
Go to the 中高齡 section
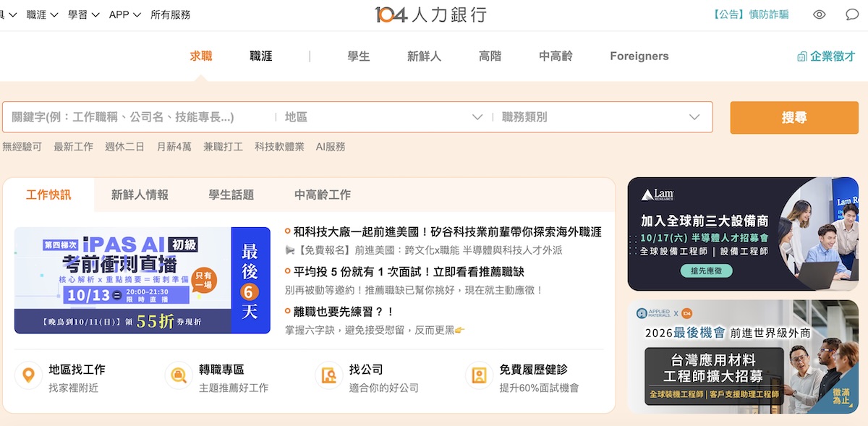tap(556, 56)
